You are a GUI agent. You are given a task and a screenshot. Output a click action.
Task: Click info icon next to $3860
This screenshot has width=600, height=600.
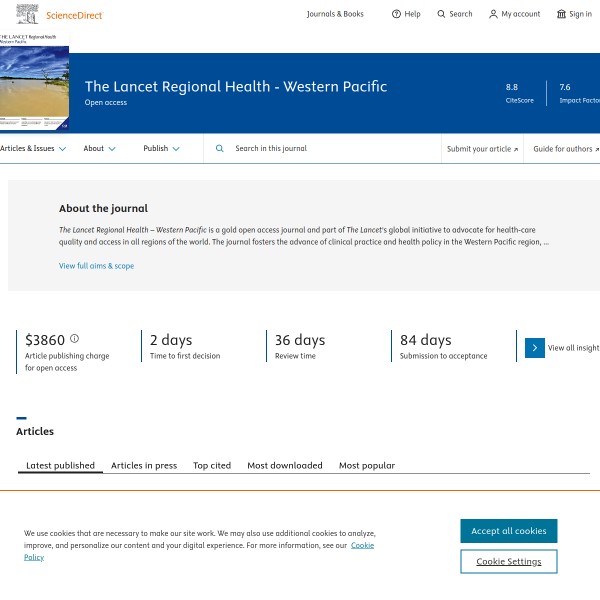(x=74, y=339)
